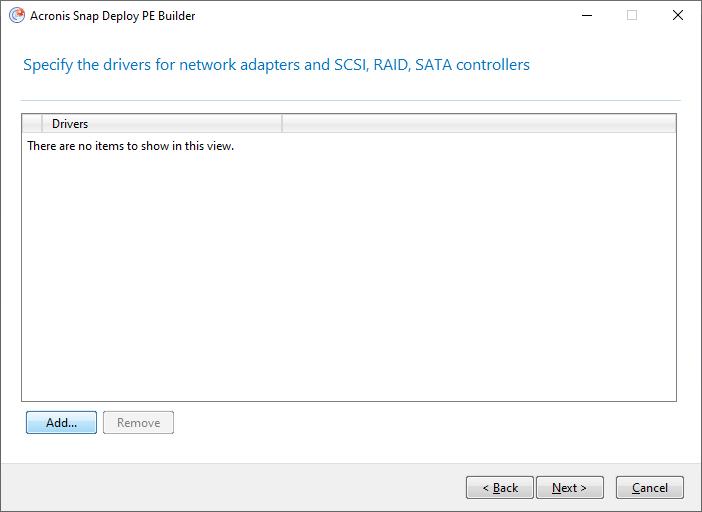Click the 'Specify the drivers' heading text
The image size is (702, 512).
point(276,65)
